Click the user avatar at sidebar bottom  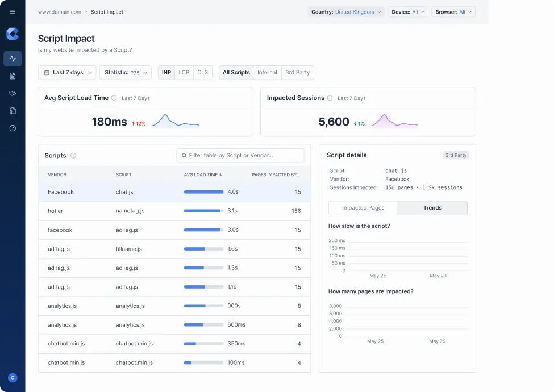[13, 378]
